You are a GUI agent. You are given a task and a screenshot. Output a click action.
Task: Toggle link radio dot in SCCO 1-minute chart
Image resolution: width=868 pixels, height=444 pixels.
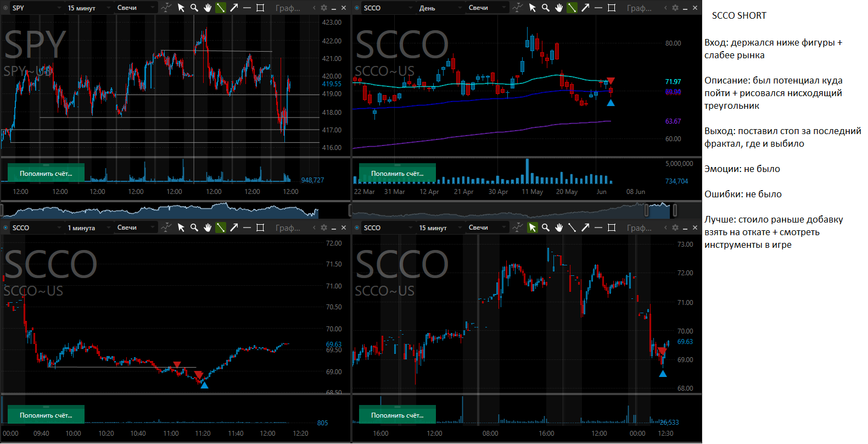5,227
